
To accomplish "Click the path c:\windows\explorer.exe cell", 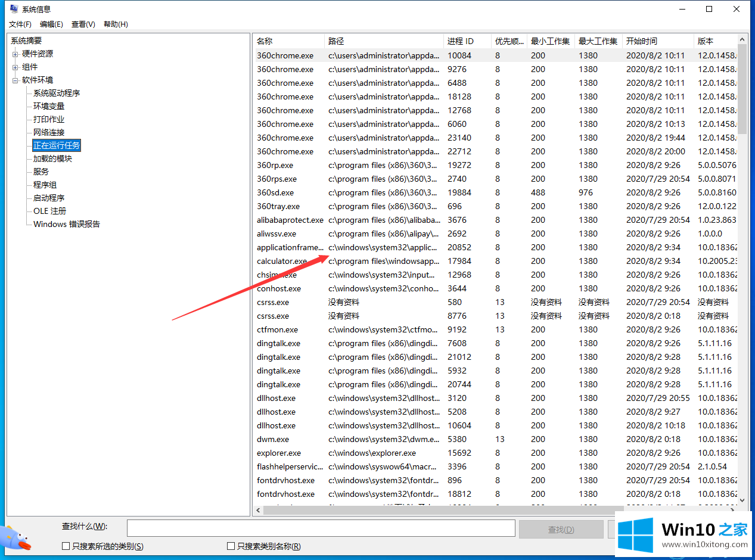I will pyautogui.click(x=372, y=453).
